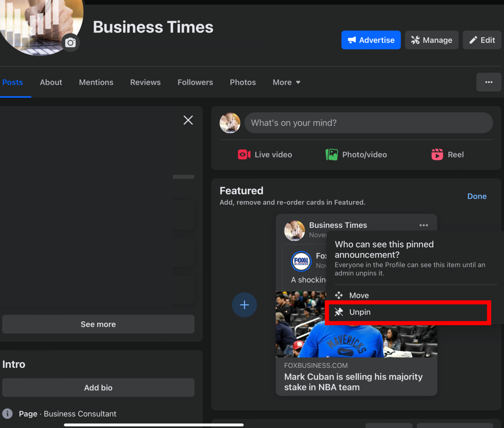This screenshot has width=504, height=428.
Task: Click the camera icon on profile picture
Action: [x=70, y=42]
